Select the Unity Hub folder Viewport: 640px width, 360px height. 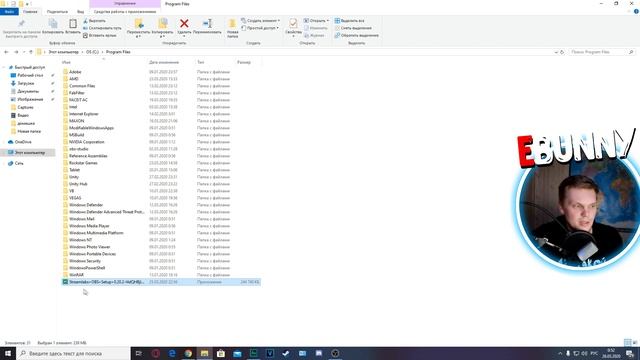tap(161, 184)
